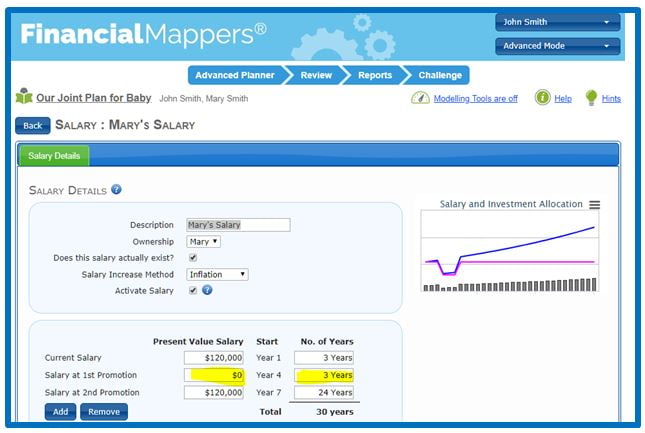The height and width of the screenshot is (433, 645).
Task: Click the open book plan icon
Action: [x=24, y=98]
